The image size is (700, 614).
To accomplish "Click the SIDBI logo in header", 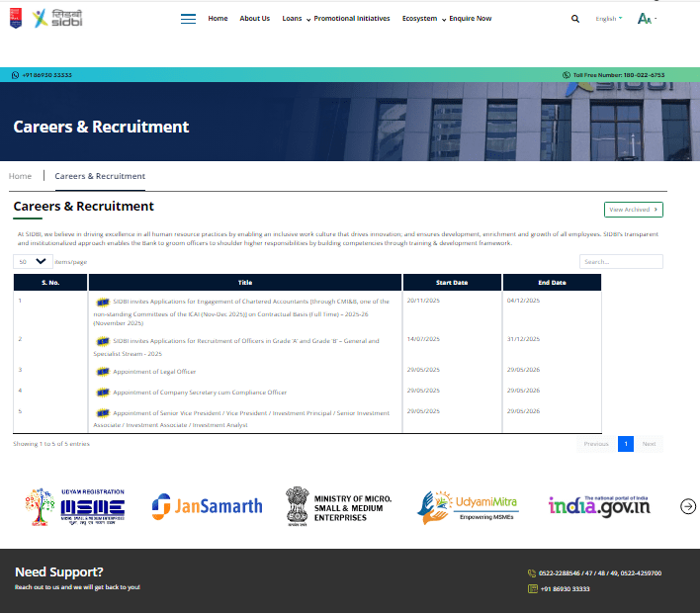I will tap(57, 19).
